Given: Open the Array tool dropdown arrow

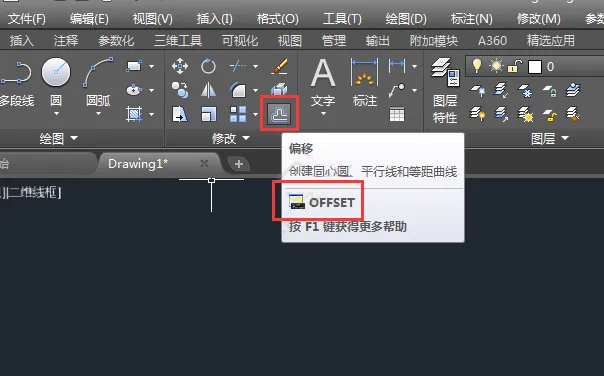Looking at the screenshot, I should pos(255,114).
